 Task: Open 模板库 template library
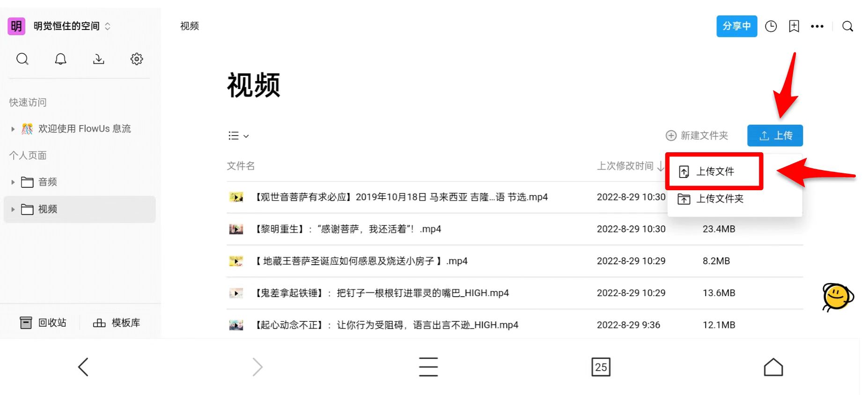point(117,322)
